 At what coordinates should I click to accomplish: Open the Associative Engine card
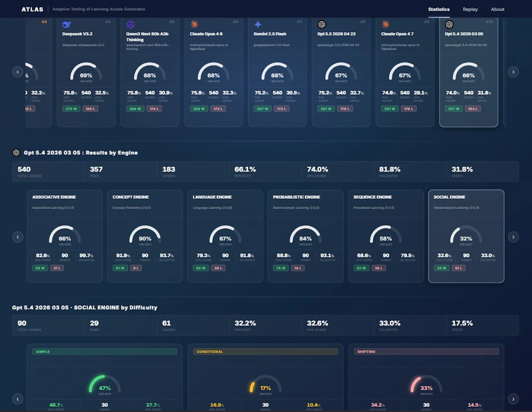click(65, 236)
